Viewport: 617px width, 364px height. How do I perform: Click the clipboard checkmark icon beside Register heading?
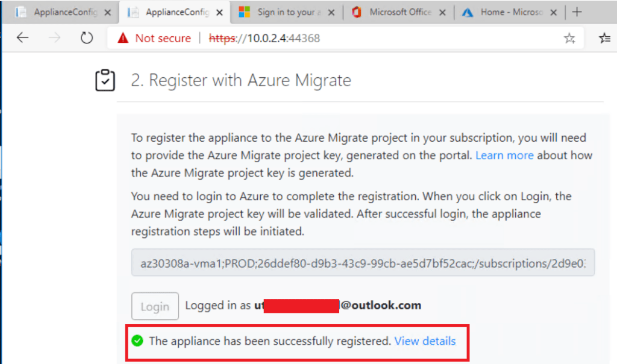click(x=105, y=79)
